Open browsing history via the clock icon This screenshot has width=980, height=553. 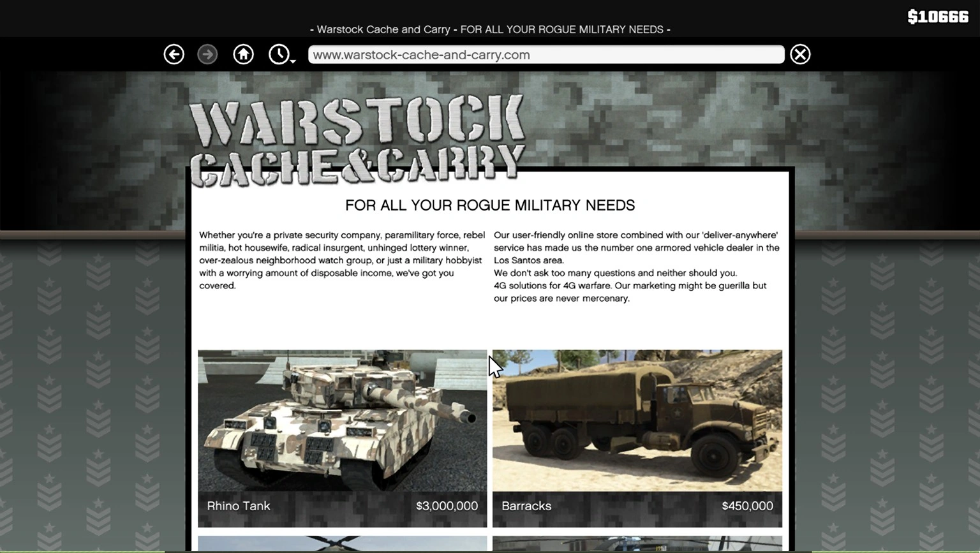pyautogui.click(x=279, y=54)
